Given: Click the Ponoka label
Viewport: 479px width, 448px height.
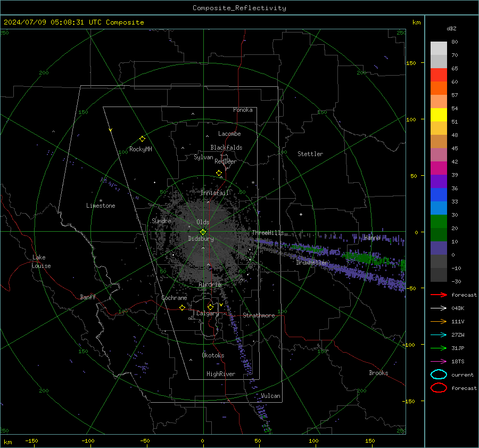Looking at the screenshot, I should tap(243, 110).
